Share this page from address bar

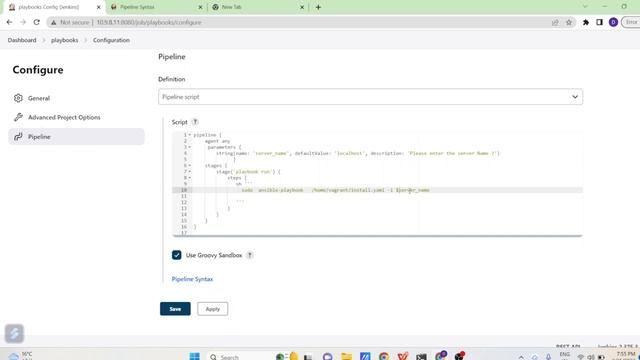tap(555, 22)
